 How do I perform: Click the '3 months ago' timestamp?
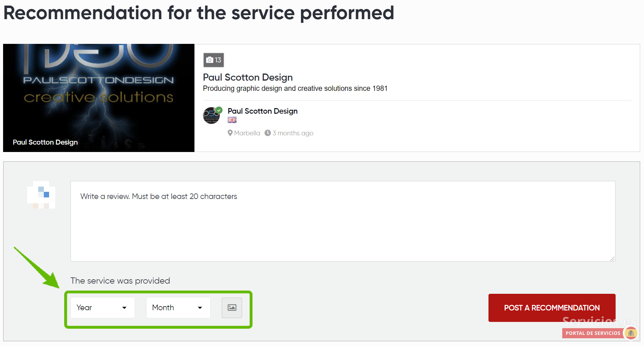[x=293, y=133]
